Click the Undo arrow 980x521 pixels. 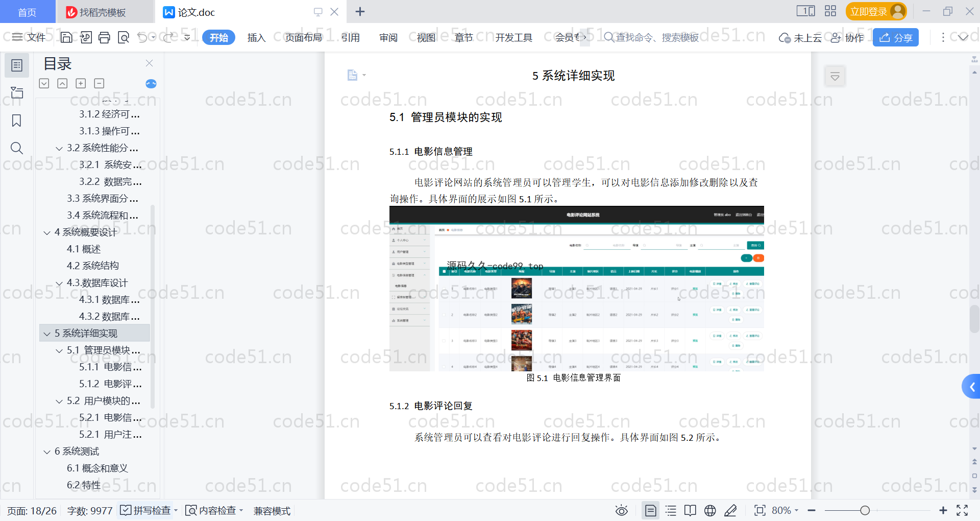click(142, 37)
